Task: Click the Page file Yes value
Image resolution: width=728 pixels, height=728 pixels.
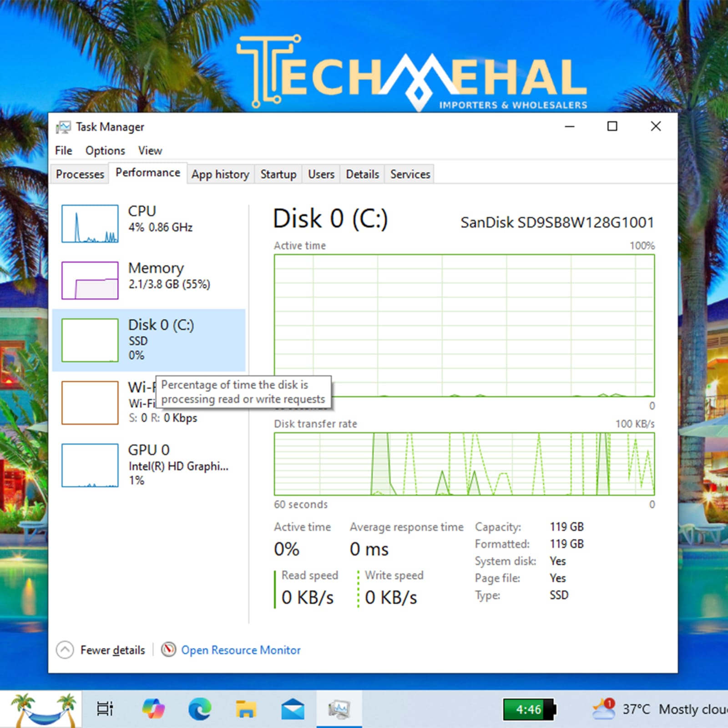Action: [x=558, y=578]
